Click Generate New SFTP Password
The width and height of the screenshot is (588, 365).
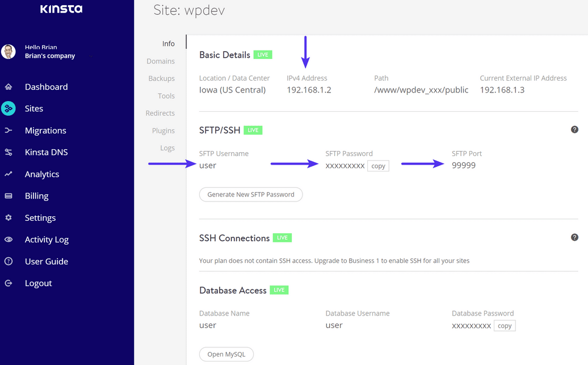(251, 194)
